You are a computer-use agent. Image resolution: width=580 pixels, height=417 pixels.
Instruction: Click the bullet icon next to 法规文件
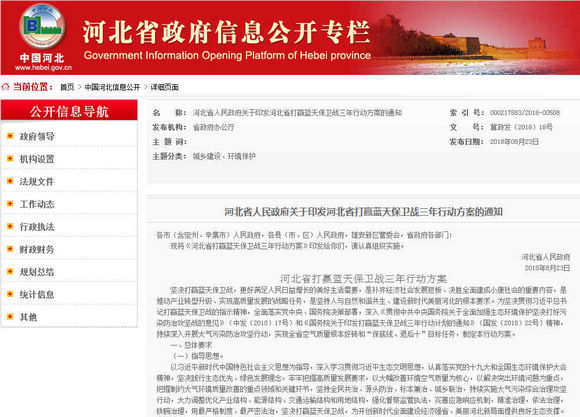pos(10,181)
